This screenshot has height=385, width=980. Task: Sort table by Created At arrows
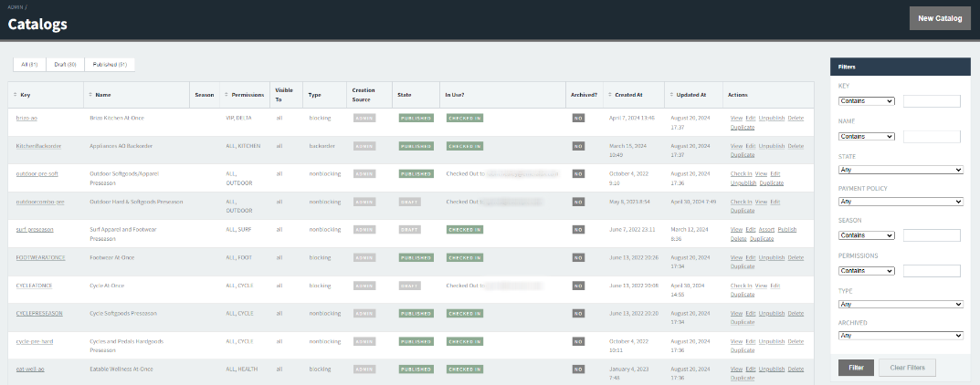(609, 95)
